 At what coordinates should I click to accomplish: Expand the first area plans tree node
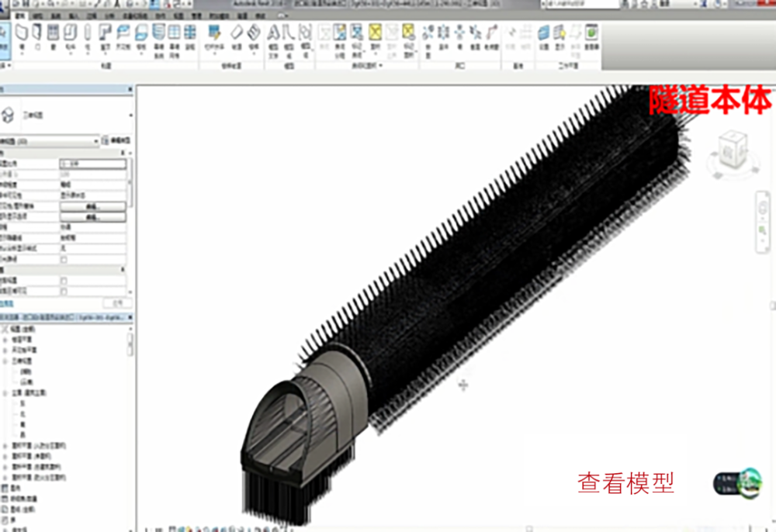click(5, 446)
